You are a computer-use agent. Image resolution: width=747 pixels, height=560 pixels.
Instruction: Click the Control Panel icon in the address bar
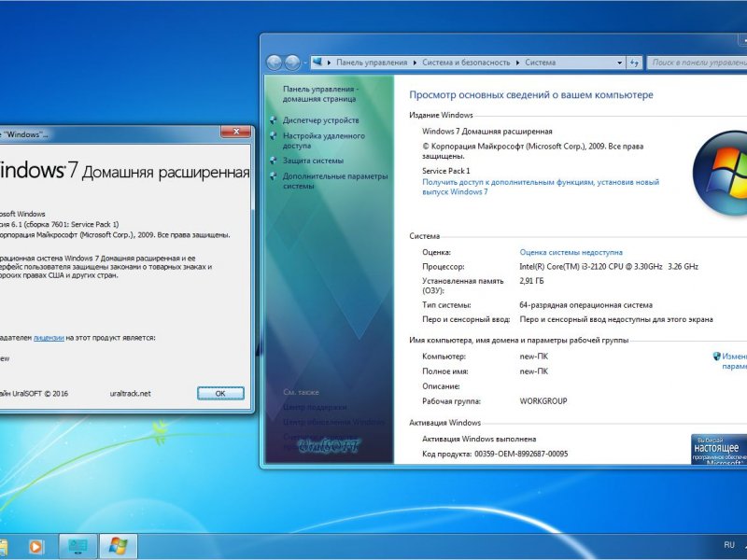click(x=317, y=62)
